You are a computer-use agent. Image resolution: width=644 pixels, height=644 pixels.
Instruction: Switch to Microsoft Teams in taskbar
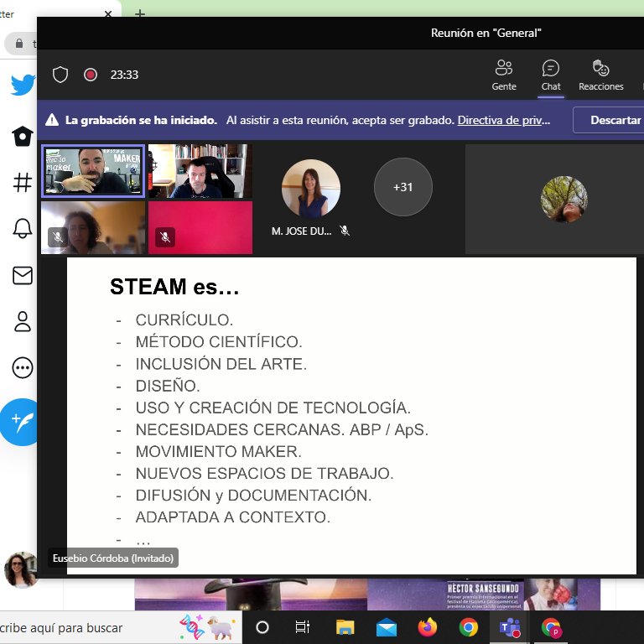[509, 627]
